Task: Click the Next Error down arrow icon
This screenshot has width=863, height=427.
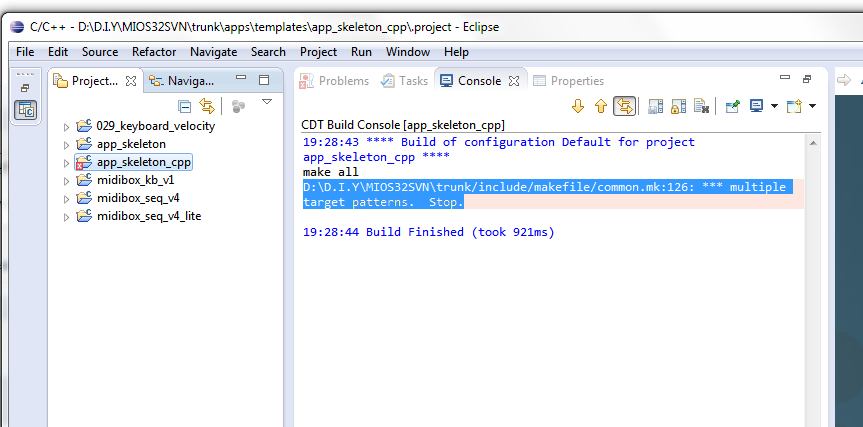Action: point(578,106)
